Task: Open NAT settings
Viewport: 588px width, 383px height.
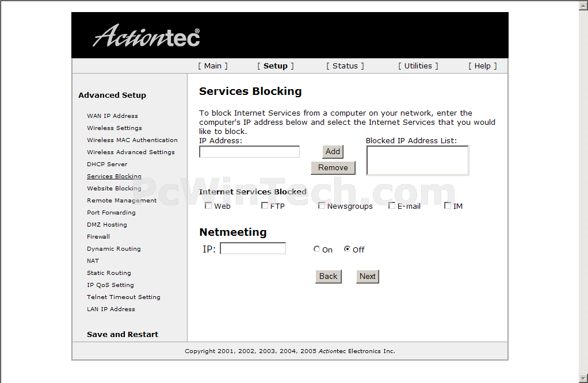Action: (93, 261)
